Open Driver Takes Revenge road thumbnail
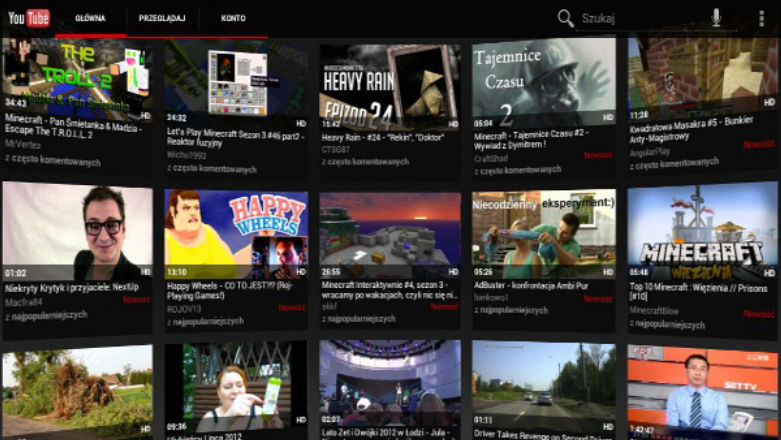This screenshot has height=440, width=781. tap(544, 387)
